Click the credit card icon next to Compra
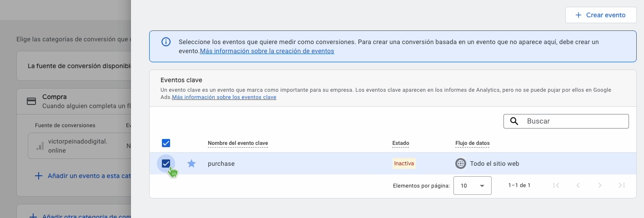The image size is (644, 218). (x=31, y=101)
